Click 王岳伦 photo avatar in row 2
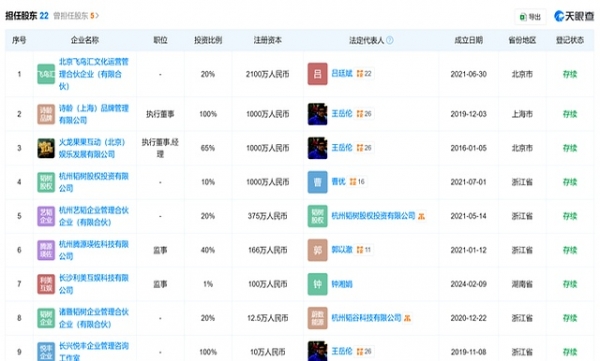The width and height of the screenshot is (600, 361). [318, 114]
